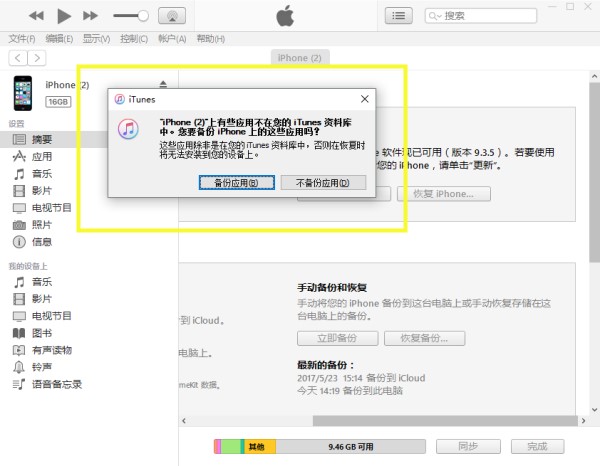Select the iPhone (2) tab at top
This screenshot has width=600, height=466.
(x=300, y=58)
